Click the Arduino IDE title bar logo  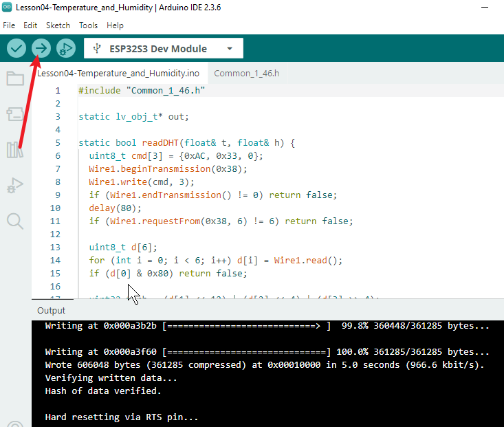tap(7, 8)
